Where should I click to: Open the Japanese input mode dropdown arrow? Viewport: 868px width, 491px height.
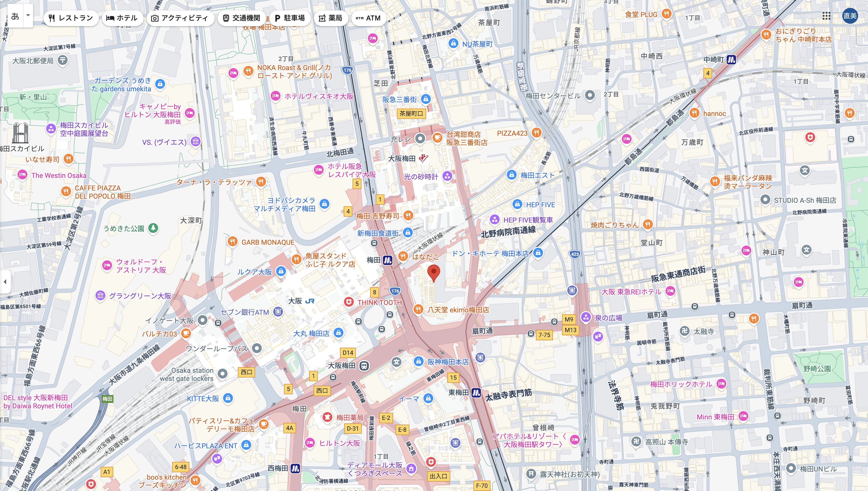coord(28,16)
